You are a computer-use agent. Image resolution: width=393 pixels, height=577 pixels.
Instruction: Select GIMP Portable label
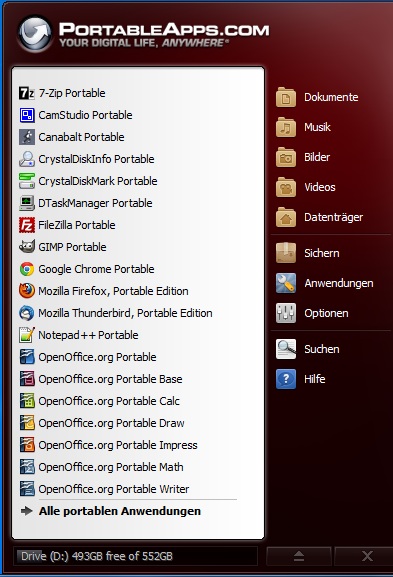72,247
